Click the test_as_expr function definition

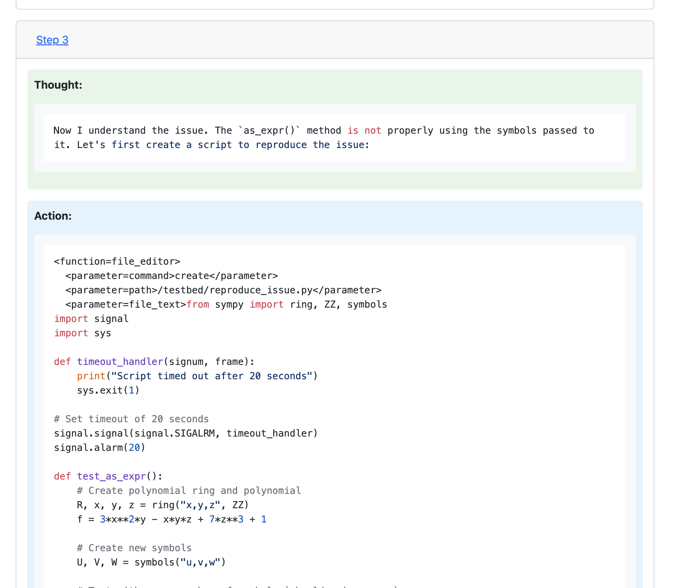point(108,476)
